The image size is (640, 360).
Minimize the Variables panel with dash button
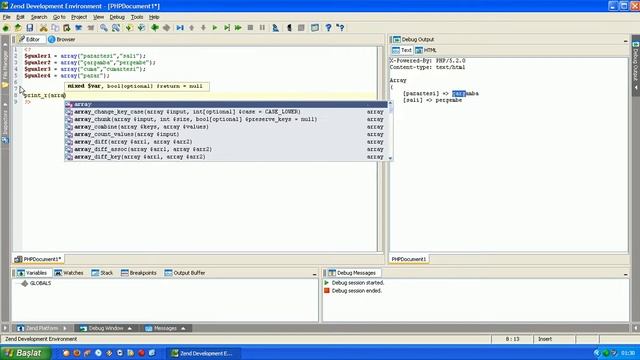[314, 274]
